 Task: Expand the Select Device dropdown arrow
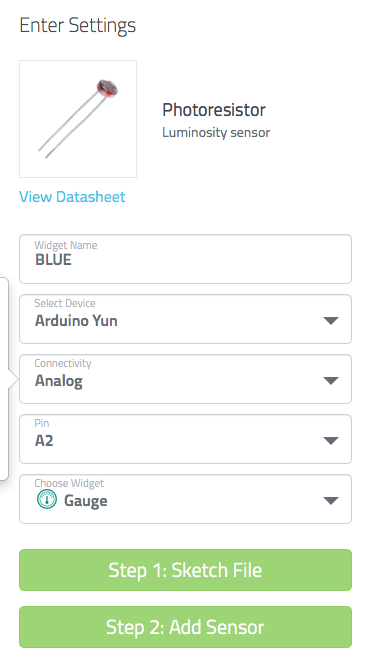pos(331,321)
